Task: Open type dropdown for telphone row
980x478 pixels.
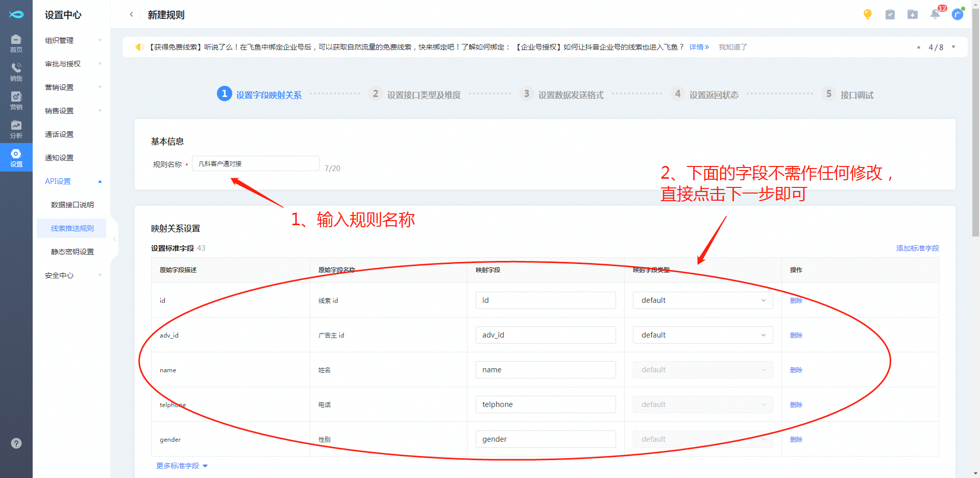Action: pos(703,404)
